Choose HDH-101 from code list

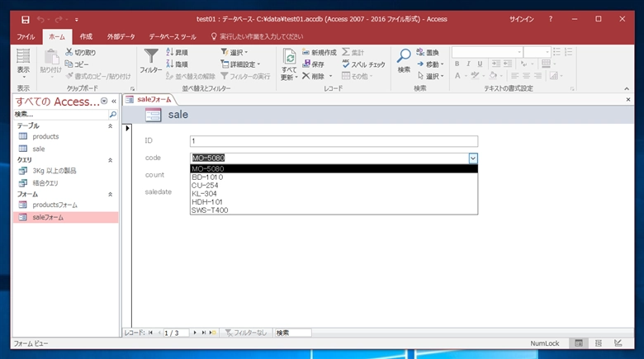[334, 201]
